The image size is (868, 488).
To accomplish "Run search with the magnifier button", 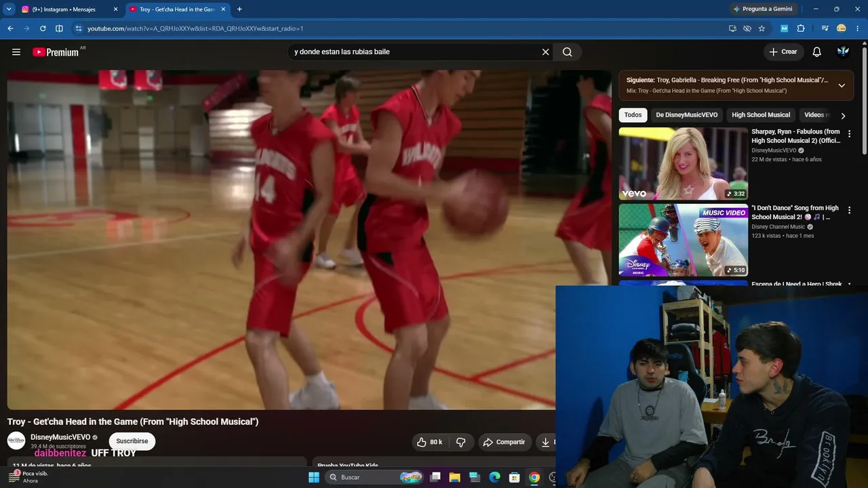I will point(568,52).
